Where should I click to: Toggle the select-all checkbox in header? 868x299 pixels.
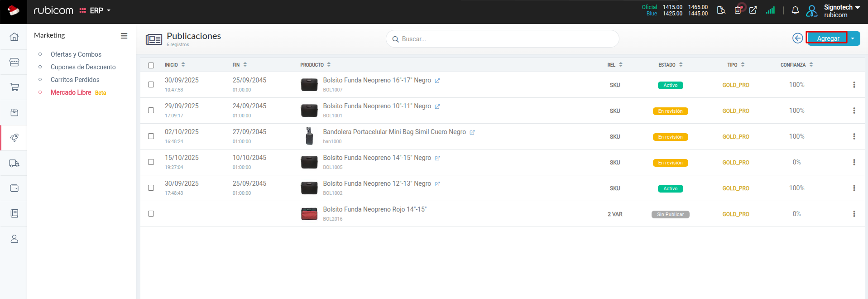tap(151, 65)
